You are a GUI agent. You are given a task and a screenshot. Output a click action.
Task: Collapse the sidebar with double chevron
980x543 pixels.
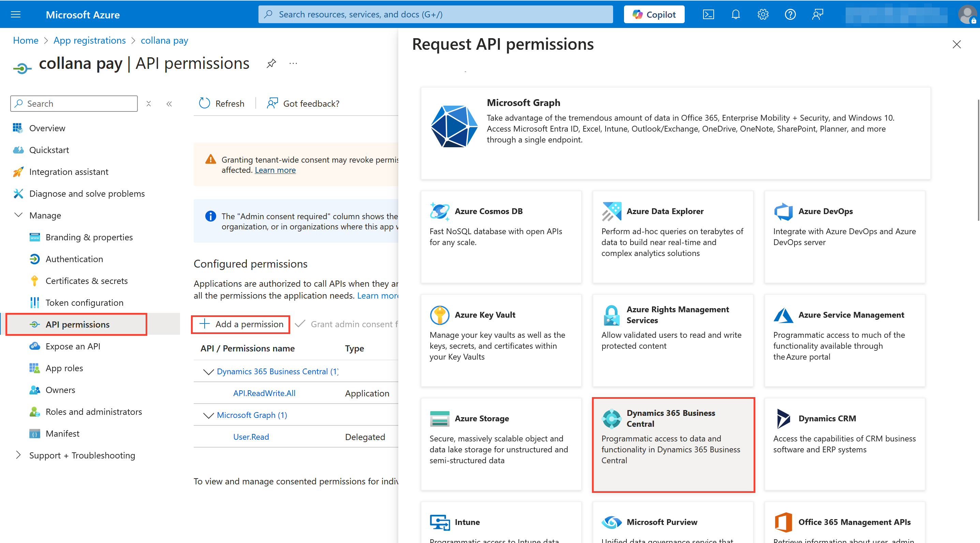169,103
